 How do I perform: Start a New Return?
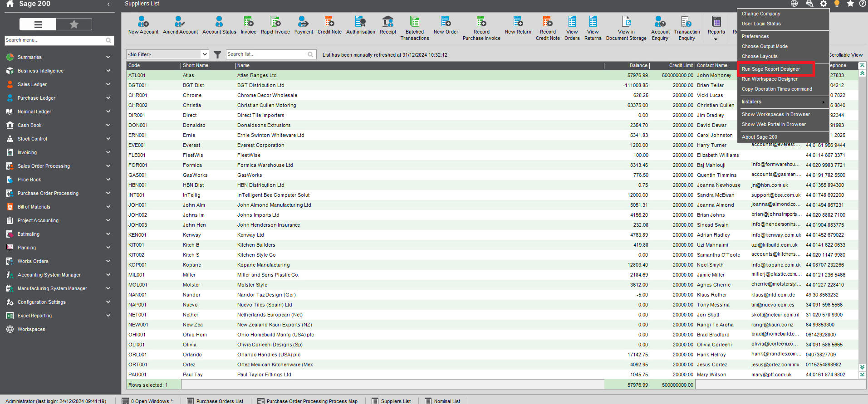[518, 25]
